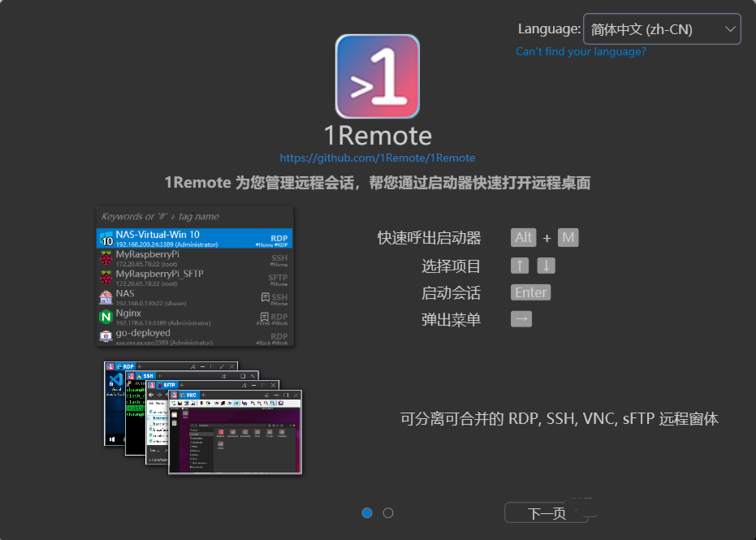Click the raspberry icon beside MyRaspberryPi_SFTP

[106, 278]
